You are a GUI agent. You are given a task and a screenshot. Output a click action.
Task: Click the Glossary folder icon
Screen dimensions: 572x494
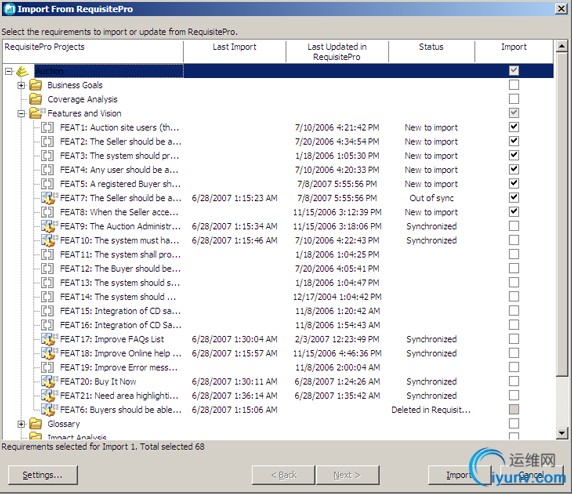pyautogui.click(x=35, y=424)
